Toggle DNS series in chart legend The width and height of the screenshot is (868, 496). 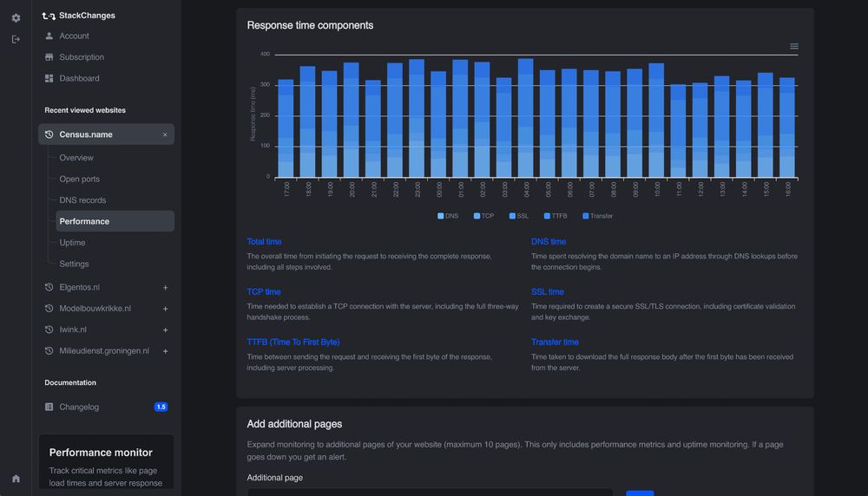[x=448, y=216]
